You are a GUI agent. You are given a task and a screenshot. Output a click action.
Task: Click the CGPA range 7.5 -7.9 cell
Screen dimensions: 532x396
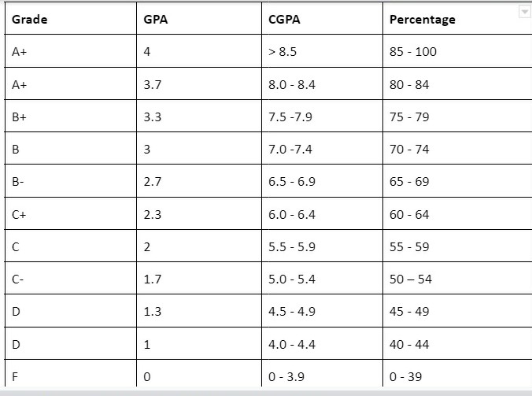point(291,117)
